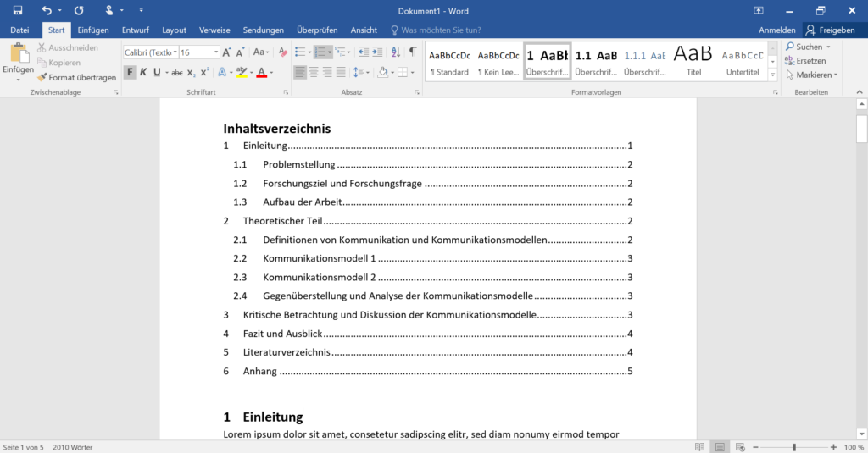Switch to the Überprüfen tab
Viewport: 868px width, 453px height.
tap(317, 30)
